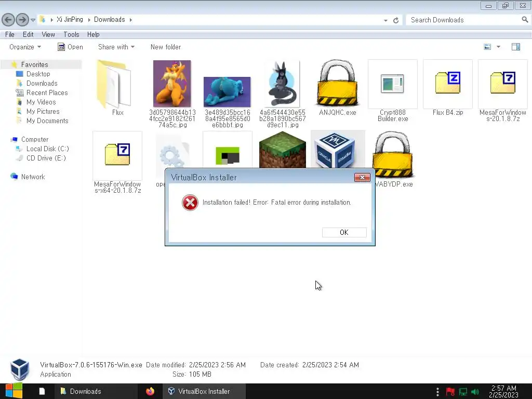Click the white document taskbar icon
This screenshot has height=399, width=532.
pyautogui.click(x=42, y=391)
